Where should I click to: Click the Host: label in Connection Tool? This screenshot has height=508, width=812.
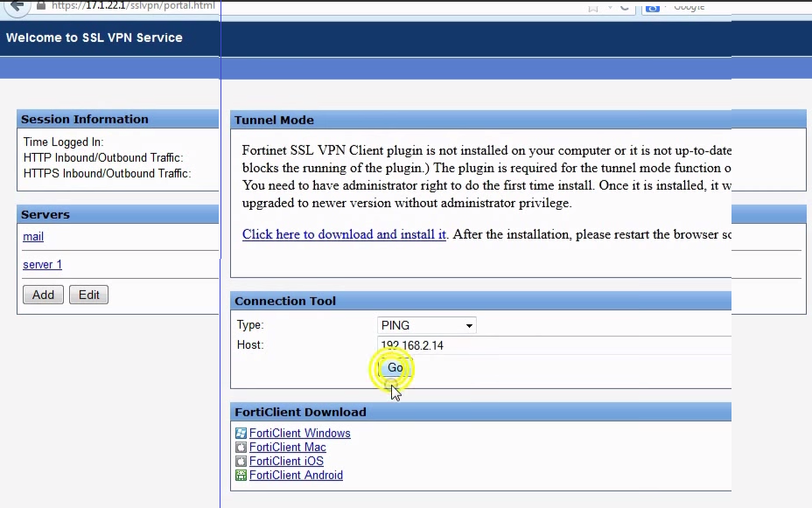250,344
